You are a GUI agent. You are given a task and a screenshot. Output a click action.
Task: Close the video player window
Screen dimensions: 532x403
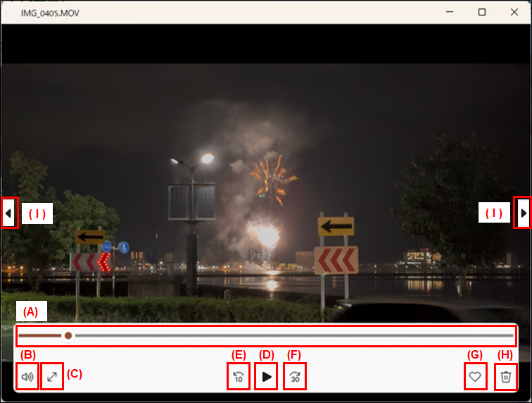[x=514, y=12]
